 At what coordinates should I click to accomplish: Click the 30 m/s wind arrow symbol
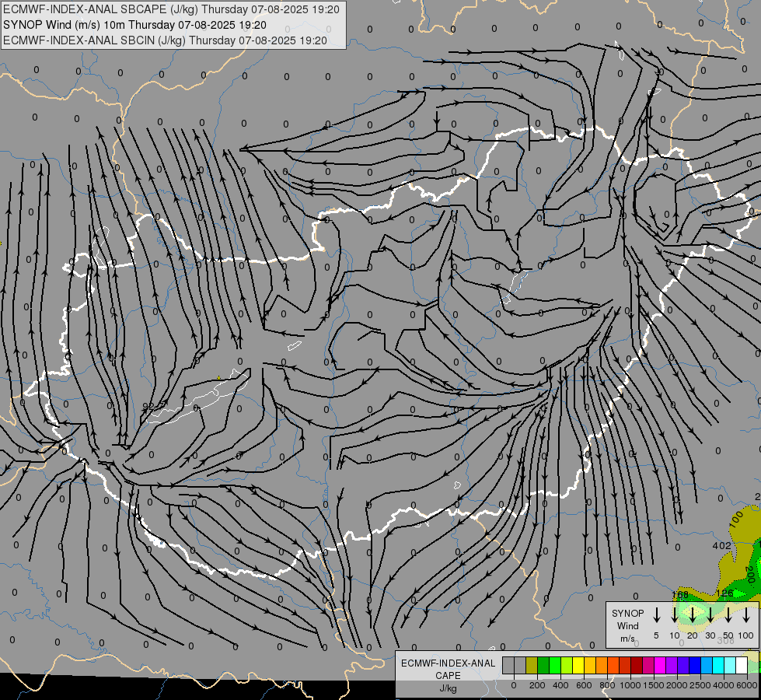point(710,615)
